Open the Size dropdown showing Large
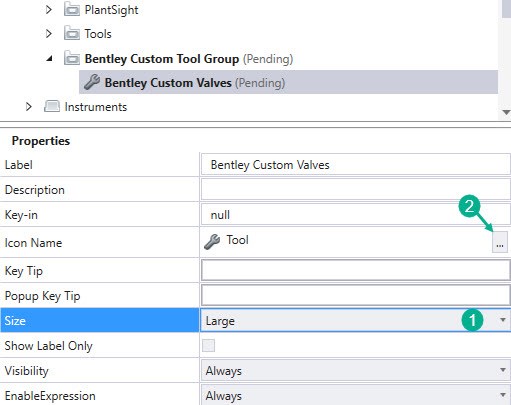The height and width of the screenshot is (405, 511). pyautogui.click(x=355, y=320)
